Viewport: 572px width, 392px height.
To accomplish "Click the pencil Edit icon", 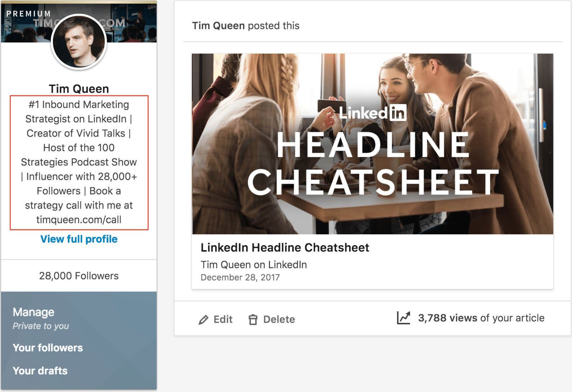I will (203, 320).
